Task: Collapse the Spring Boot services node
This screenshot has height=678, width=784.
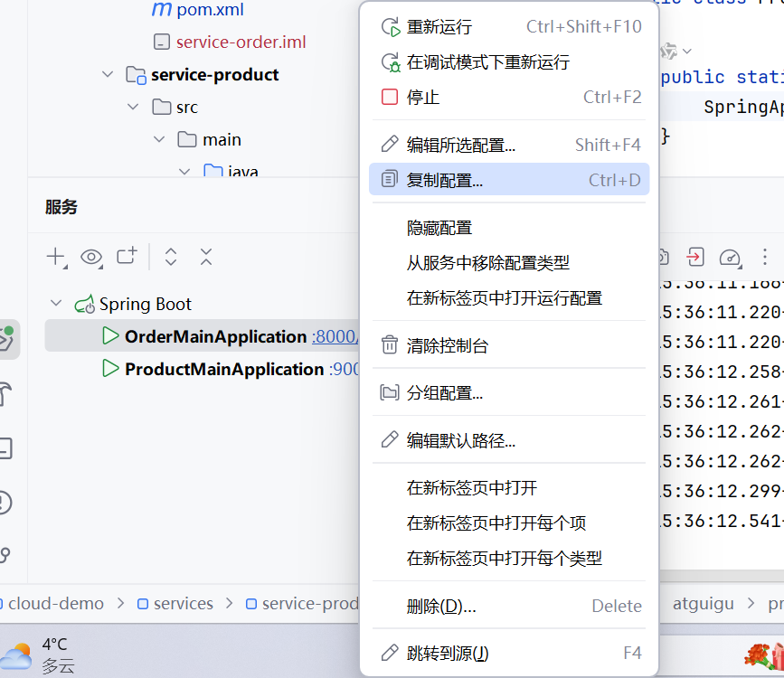Action: click(57, 304)
